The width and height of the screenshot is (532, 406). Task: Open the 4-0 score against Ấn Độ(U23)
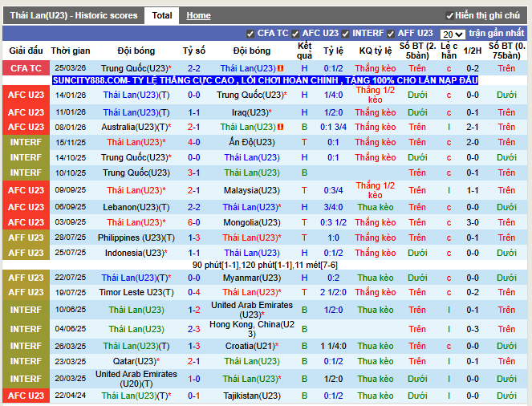pyautogui.click(x=194, y=143)
